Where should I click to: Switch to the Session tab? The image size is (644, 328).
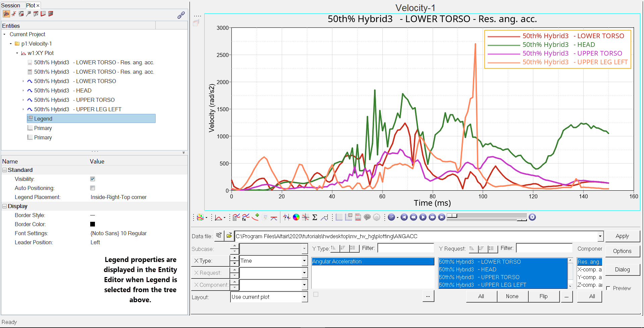tap(11, 5)
